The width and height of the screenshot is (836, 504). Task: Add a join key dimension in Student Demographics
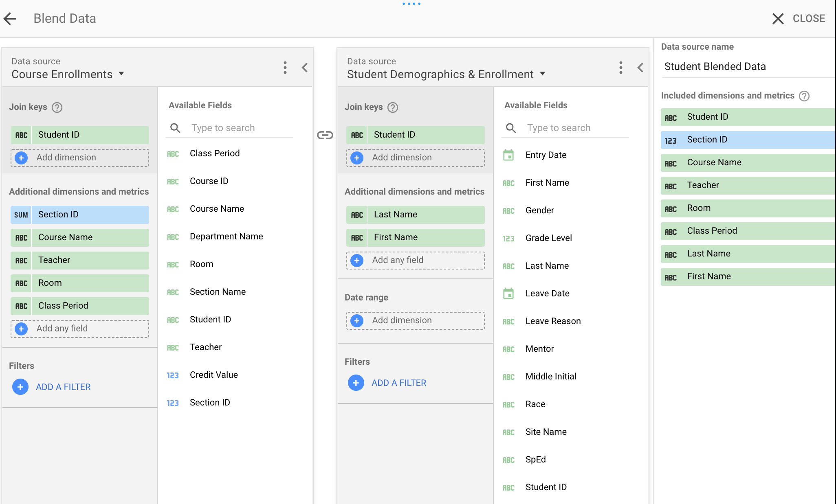(416, 158)
